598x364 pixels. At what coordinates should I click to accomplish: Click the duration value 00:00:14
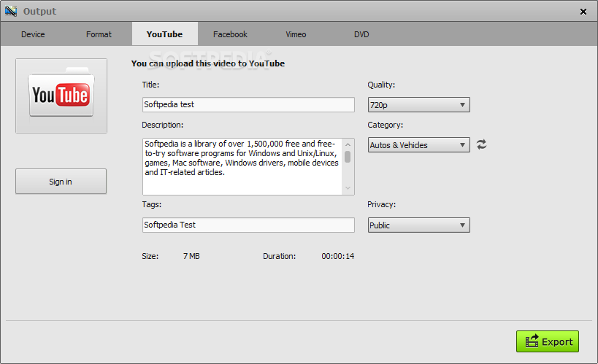(x=338, y=256)
